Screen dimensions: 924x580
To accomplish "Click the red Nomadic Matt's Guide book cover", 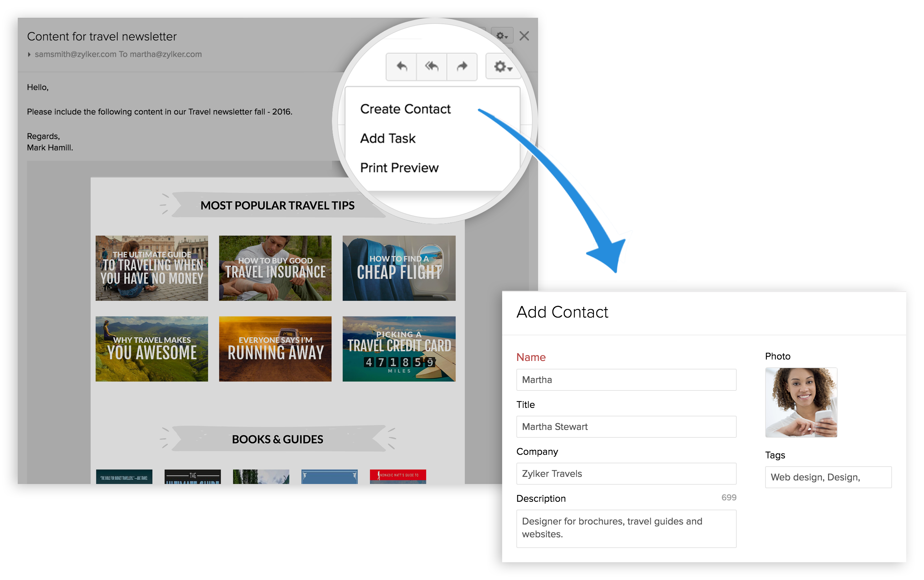I will (398, 477).
